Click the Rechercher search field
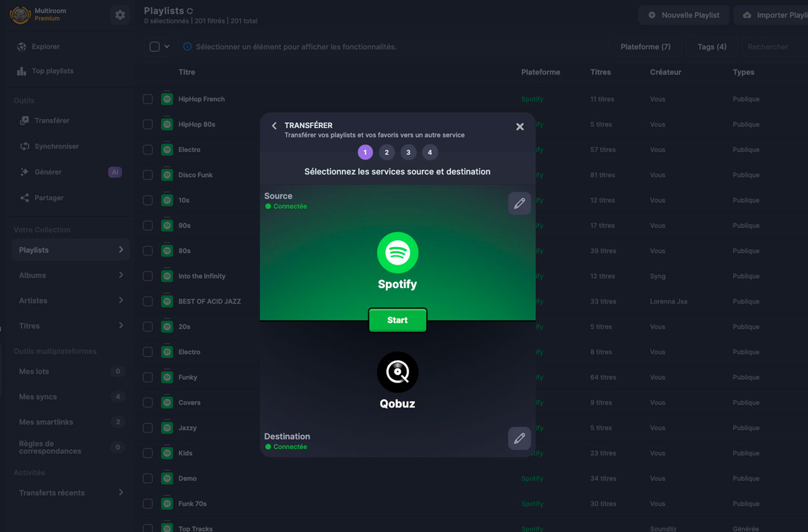The image size is (808, 532). point(774,46)
